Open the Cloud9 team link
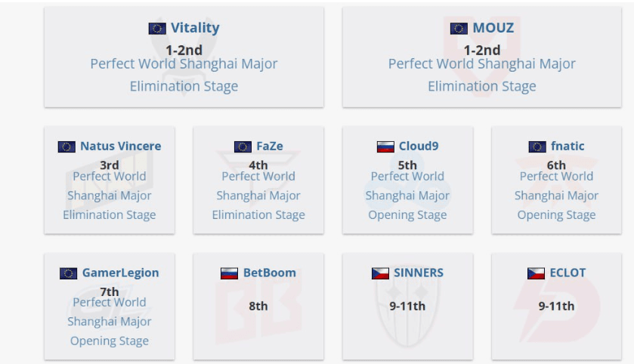This screenshot has width=634, height=364. point(419,146)
